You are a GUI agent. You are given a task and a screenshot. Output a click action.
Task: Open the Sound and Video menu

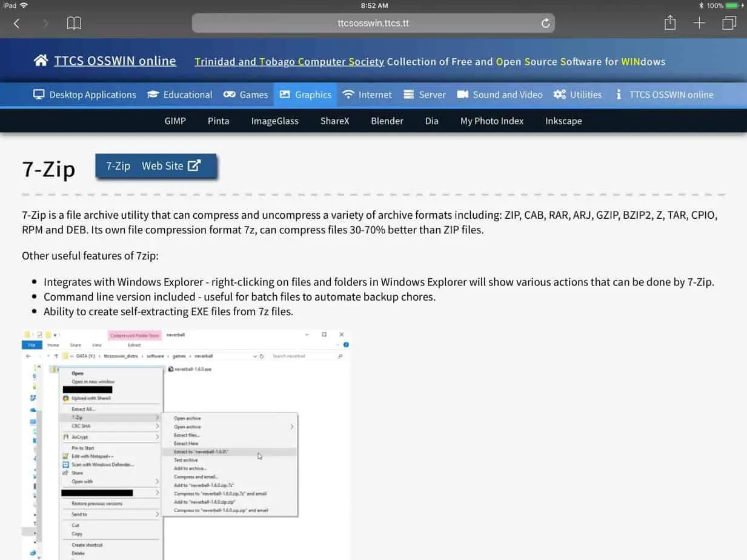tap(507, 95)
